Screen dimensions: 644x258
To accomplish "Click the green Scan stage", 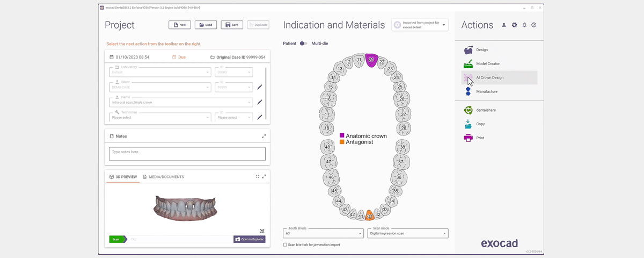I will click(116, 239).
